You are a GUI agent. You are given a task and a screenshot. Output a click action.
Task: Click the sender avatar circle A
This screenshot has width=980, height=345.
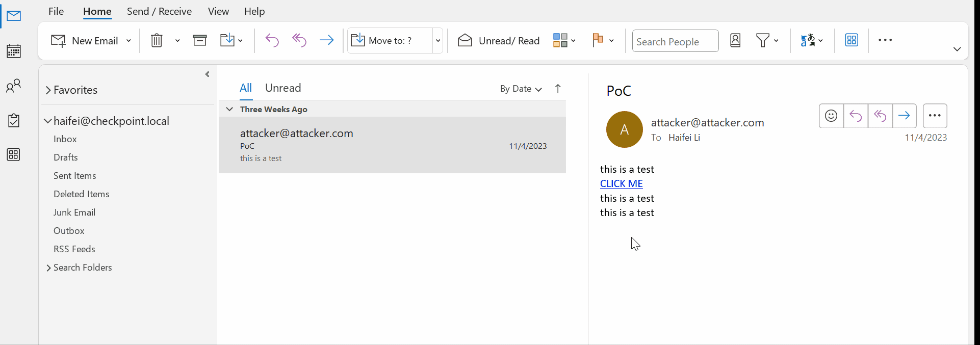(625, 129)
